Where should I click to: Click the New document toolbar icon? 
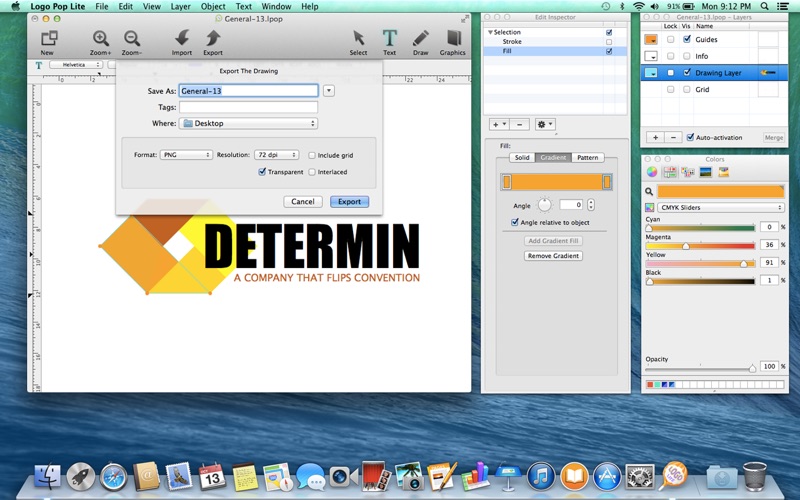[x=49, y=38]
